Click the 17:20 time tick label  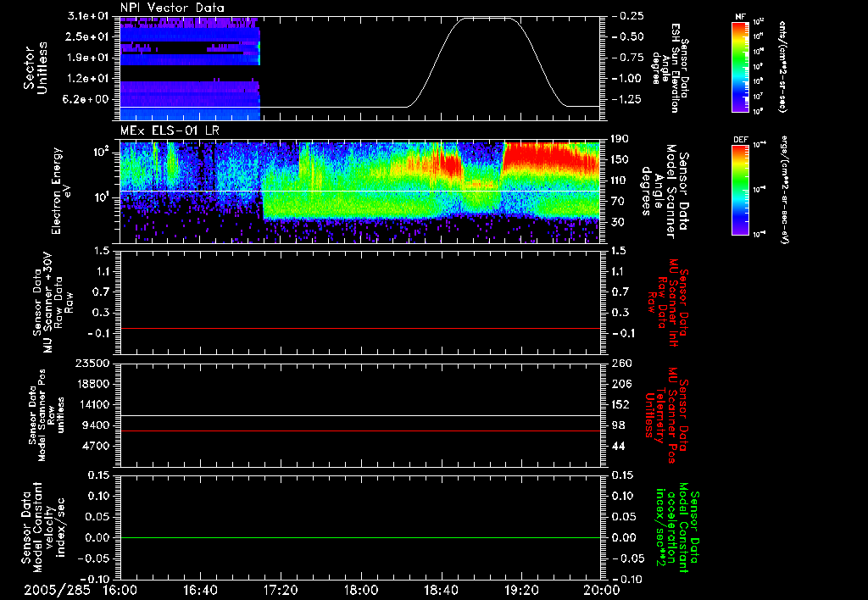[x=281, y=590]
